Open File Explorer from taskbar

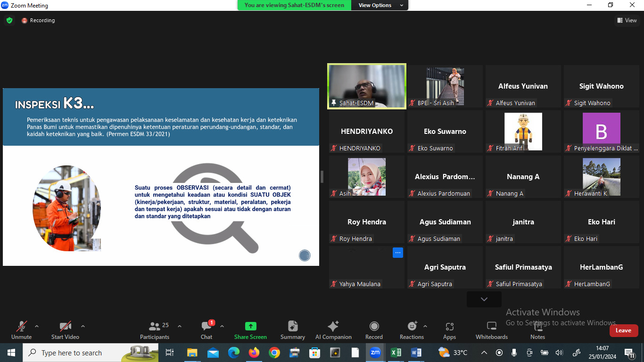pyautogui.click(x=192, y=353)
